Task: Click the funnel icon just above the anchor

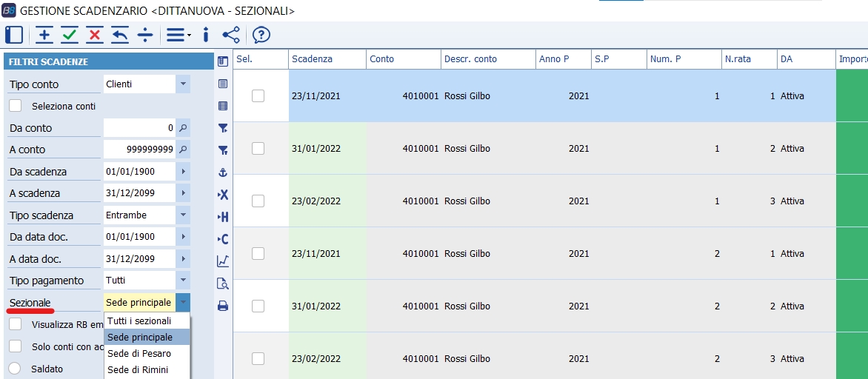Action: [223, 150]
